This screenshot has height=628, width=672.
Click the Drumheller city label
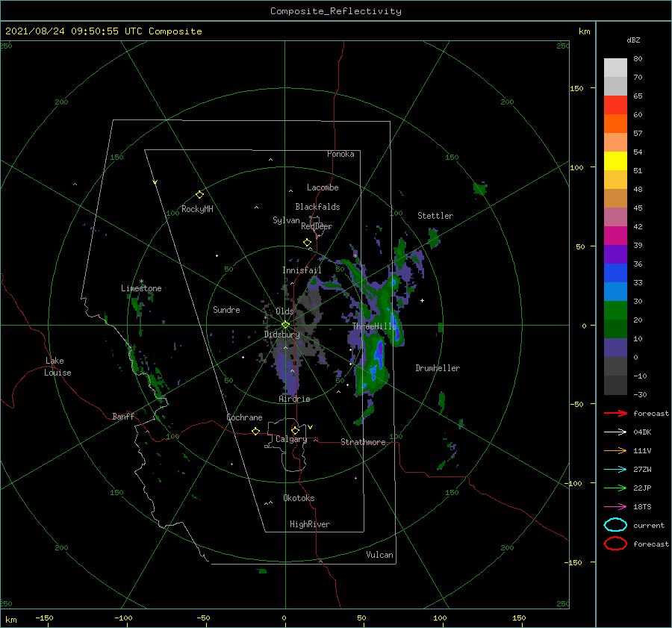[x=438, y=368]
